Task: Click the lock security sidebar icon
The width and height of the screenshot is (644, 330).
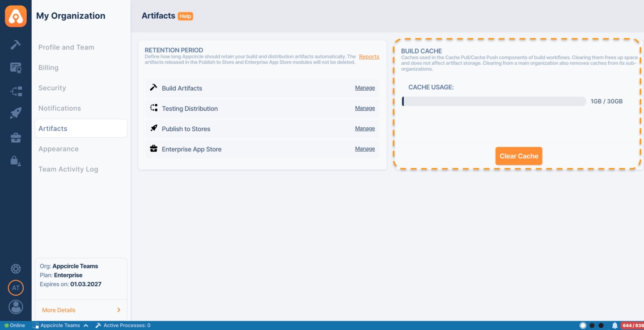Action: (x=16, y=161)
